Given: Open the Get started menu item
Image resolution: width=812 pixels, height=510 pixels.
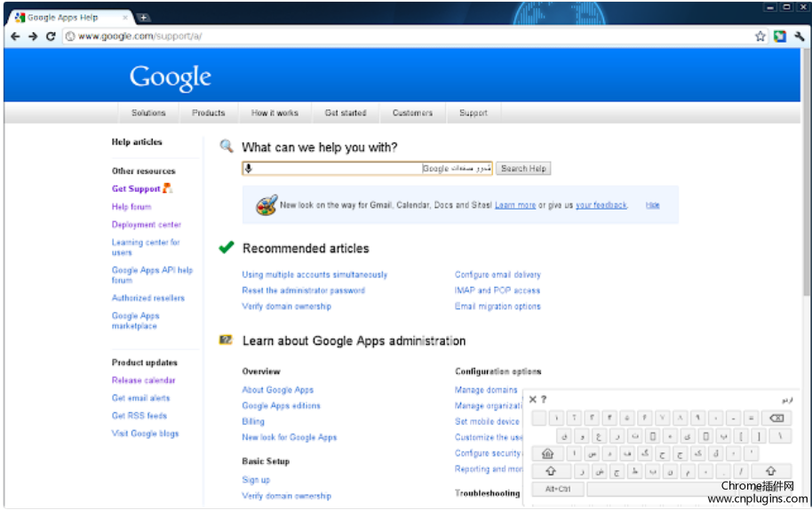Looking at the screenshot, I should (346, 113).
